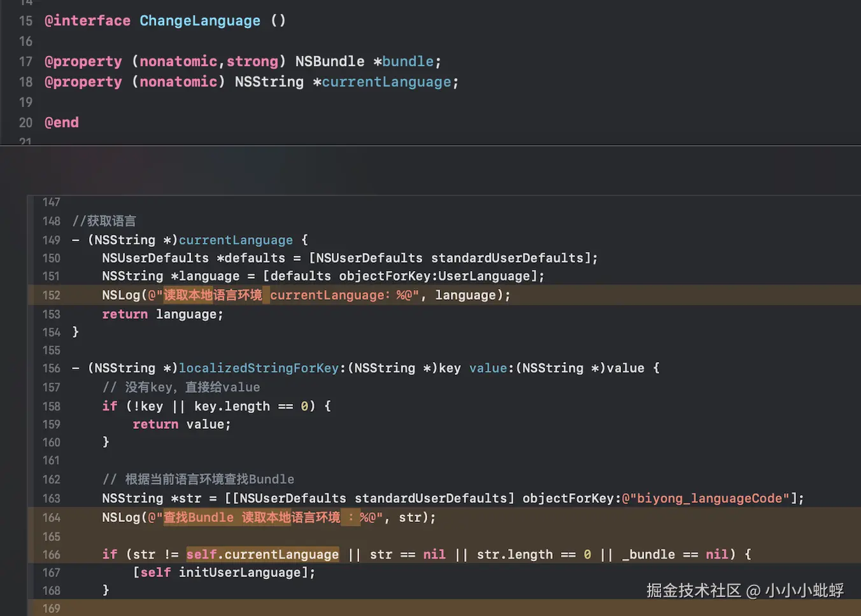Click the //获取语言 comment

click(x=104, y=221)
